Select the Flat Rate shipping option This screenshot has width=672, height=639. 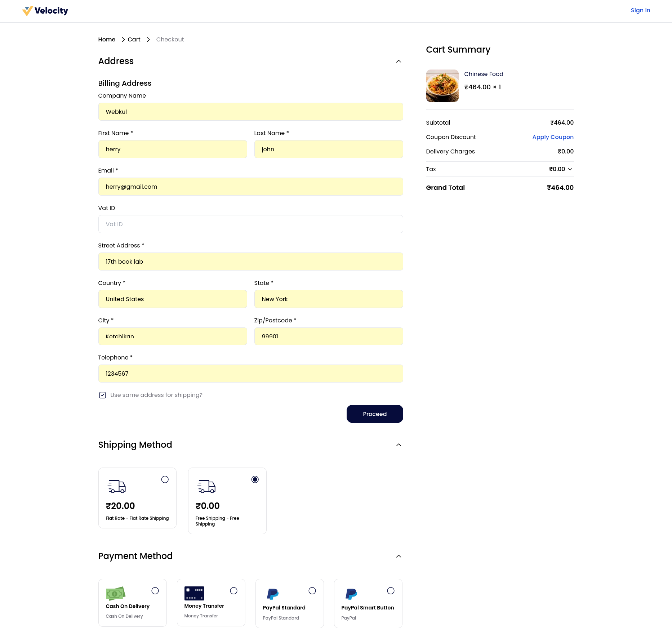click(165, 479)
